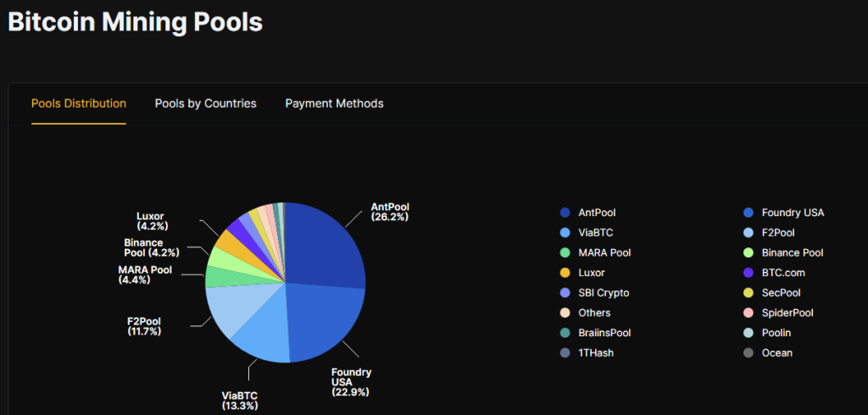
Task: Hide ViaBTC via its legend item
Action: coord(597,233)
